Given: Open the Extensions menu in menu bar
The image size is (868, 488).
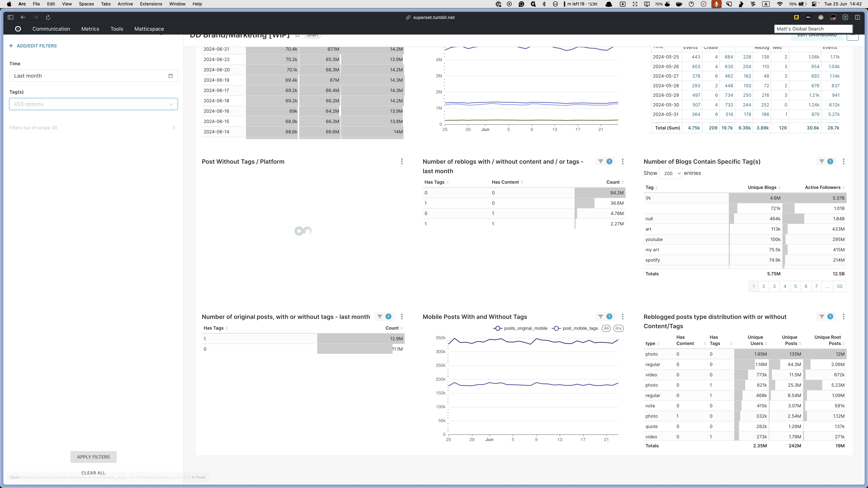Looking at the screenshot, I should coord(151,4).
